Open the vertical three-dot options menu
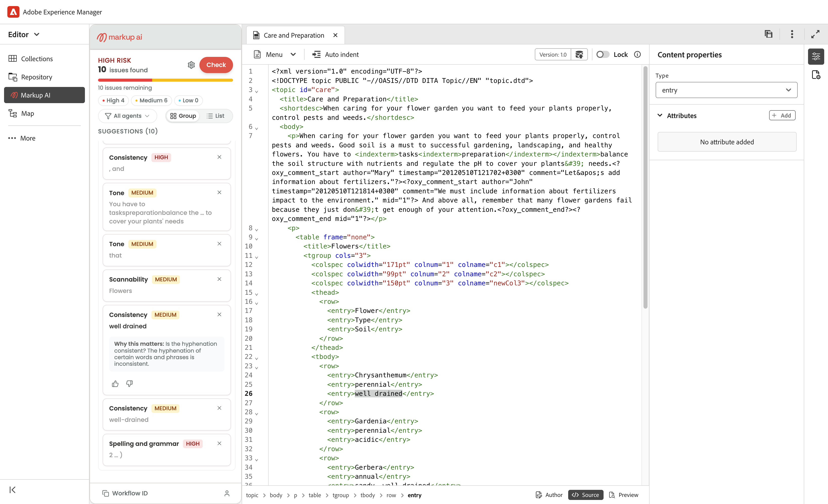 [x=792, y=34]
